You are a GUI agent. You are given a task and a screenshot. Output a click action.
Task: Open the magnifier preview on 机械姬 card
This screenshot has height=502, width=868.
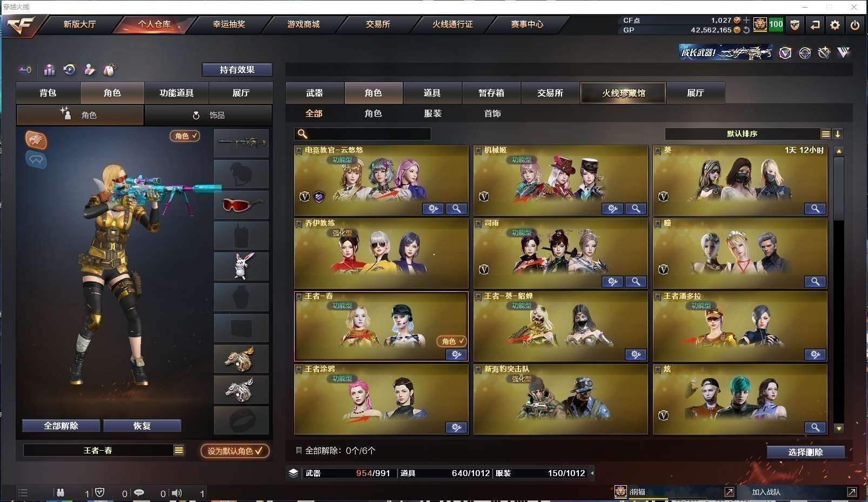click(636, 209)
